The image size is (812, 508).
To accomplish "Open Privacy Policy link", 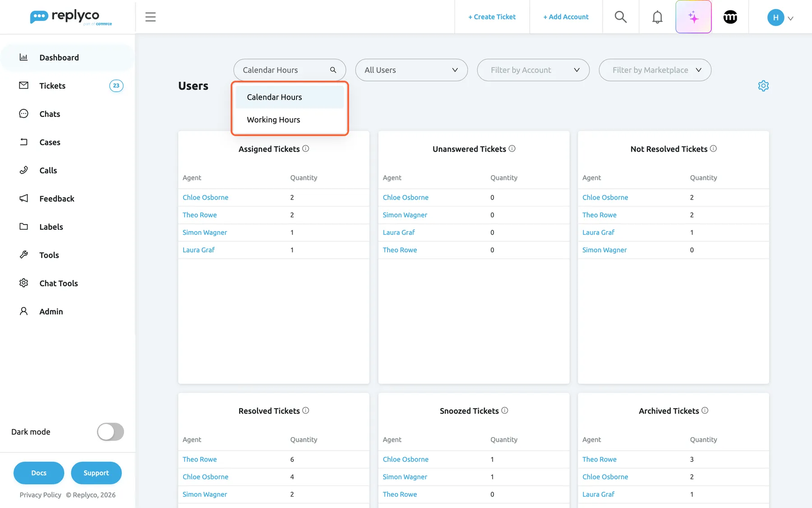I will pos(40,495).
